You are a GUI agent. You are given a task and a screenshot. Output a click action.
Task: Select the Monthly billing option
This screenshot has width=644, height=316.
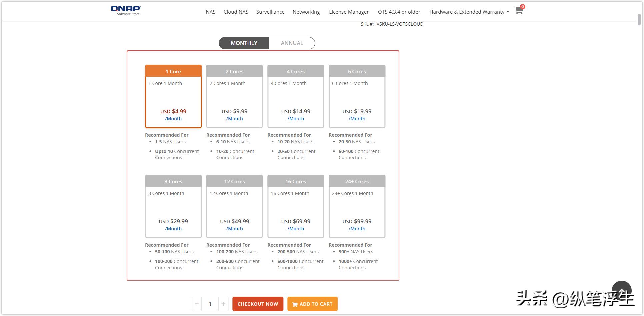pyautogui.click(x=244, y=43)
